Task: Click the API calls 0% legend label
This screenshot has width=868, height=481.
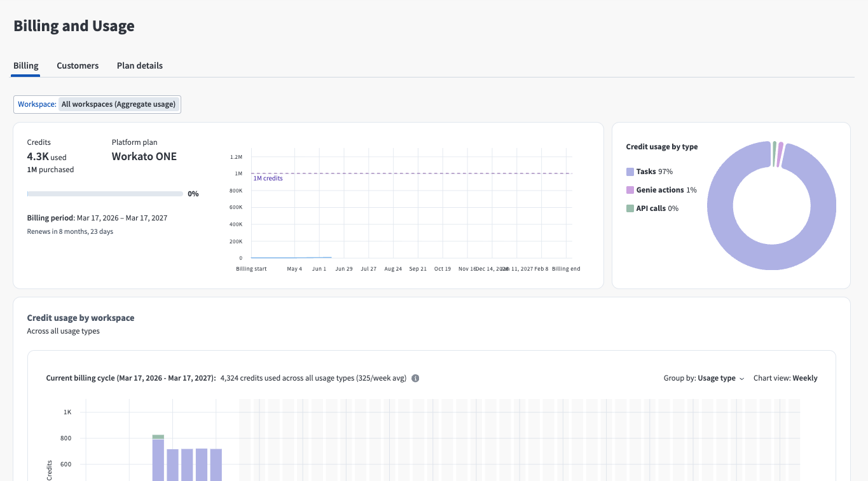Action: click(658, 208)
